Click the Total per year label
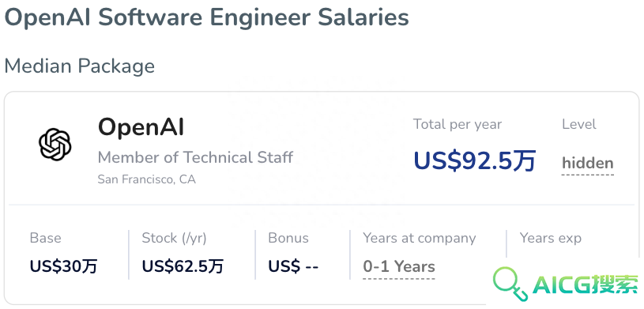 click(458, 124)
